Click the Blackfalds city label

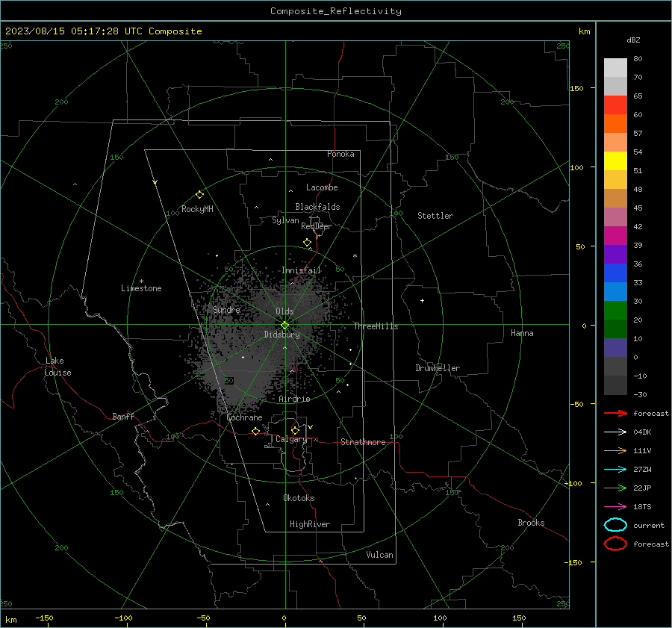317,207
